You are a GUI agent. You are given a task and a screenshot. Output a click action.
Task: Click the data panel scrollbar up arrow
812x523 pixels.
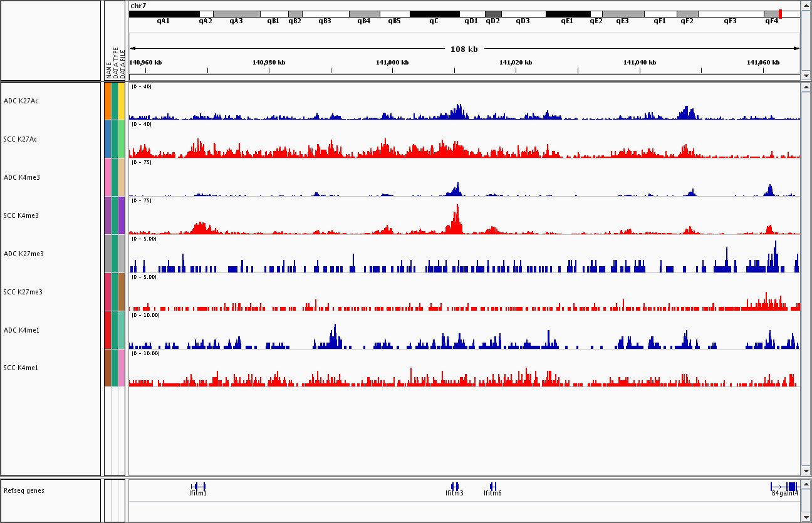[806, 87]
